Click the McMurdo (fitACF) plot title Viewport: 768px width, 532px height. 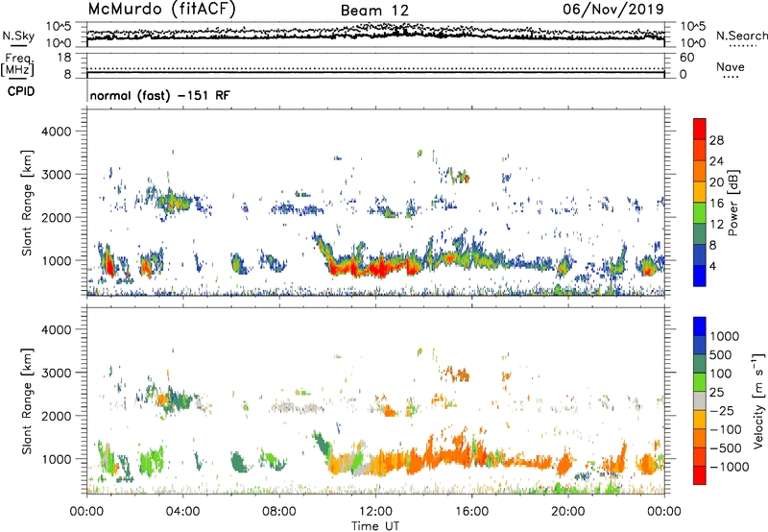[x=161, y=10]
